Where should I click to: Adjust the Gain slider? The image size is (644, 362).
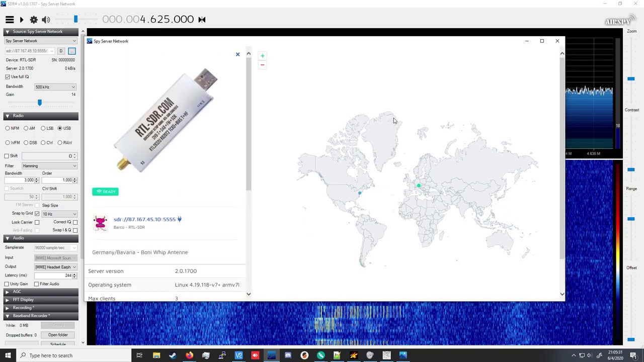click(x=40, y=103)
